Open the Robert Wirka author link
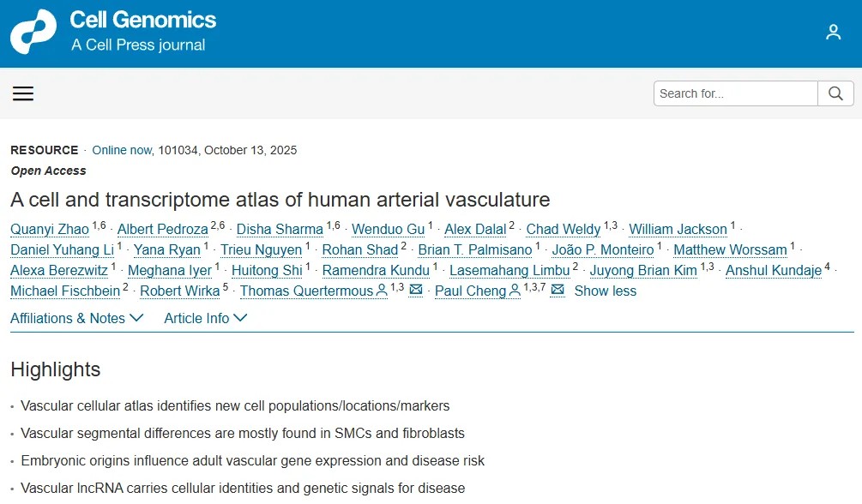The height and width of the screenshot is (504, 862). [x=179, y=291]
